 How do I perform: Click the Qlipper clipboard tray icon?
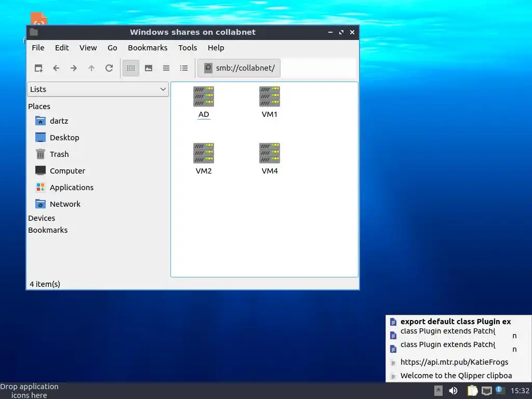tap(472, 391)
